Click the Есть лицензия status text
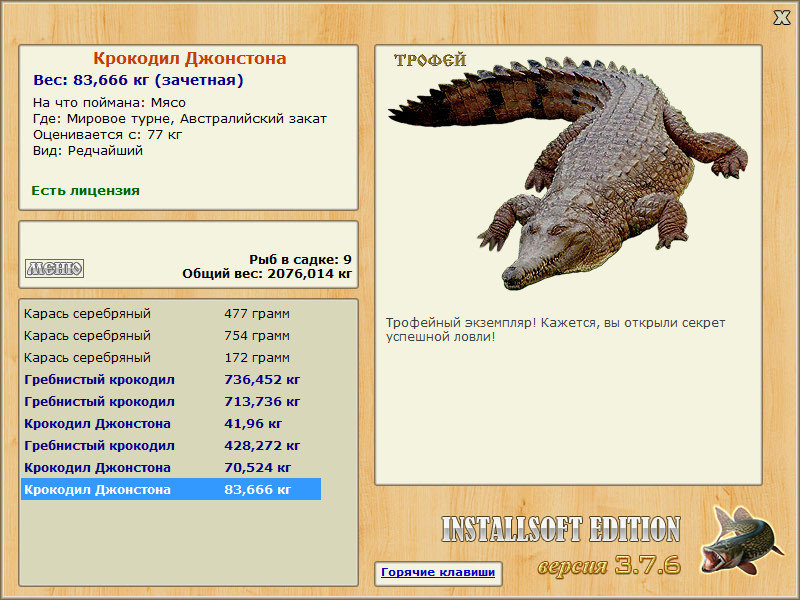 85,190
